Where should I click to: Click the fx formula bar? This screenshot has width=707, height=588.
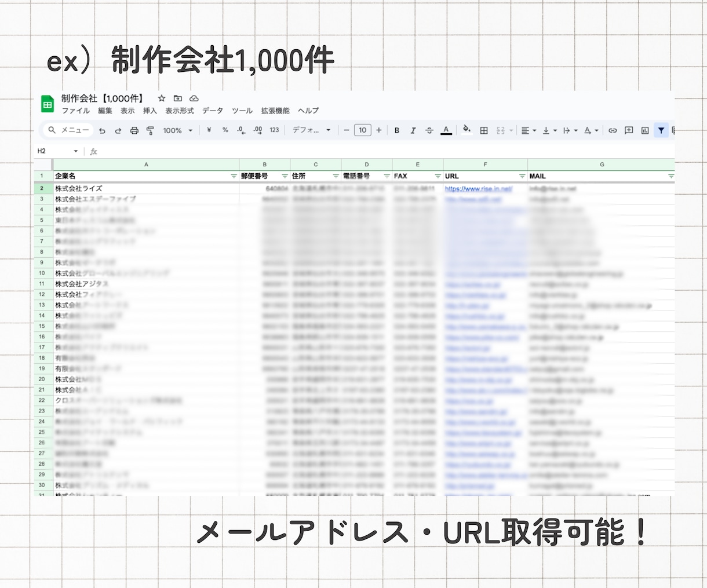click(382, 151)
